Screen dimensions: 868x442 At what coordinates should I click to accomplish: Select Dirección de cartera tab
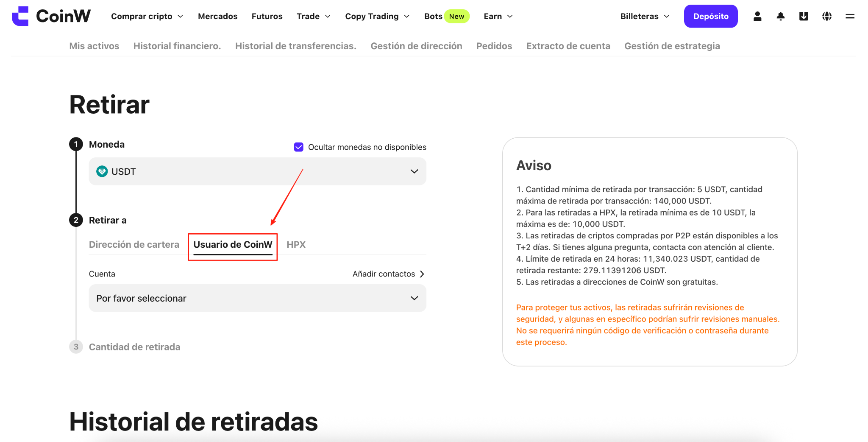tap(134, 245)
